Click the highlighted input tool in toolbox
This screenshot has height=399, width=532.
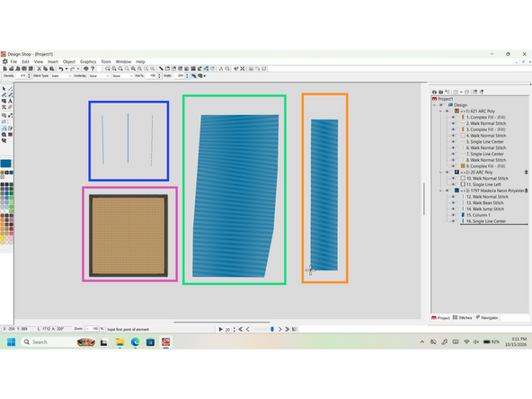(x=11, y=95)
